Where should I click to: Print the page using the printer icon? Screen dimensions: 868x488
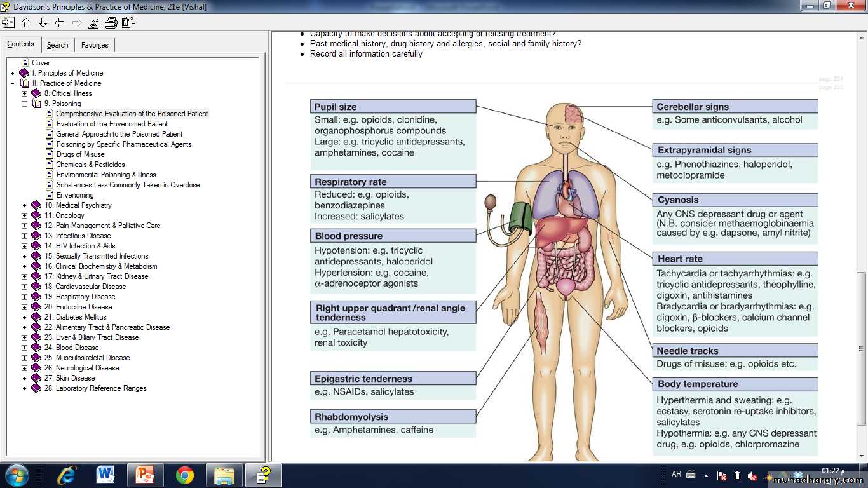(x=111, y=23)
